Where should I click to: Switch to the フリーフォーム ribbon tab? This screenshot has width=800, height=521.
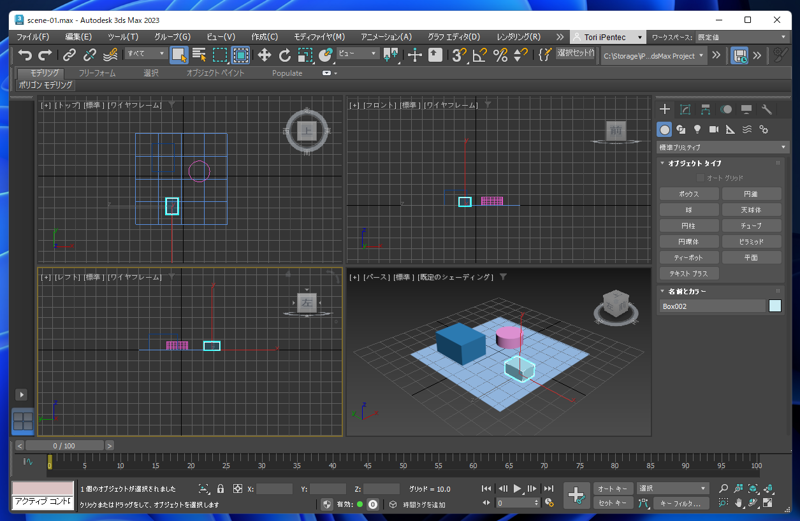(97, 73)
